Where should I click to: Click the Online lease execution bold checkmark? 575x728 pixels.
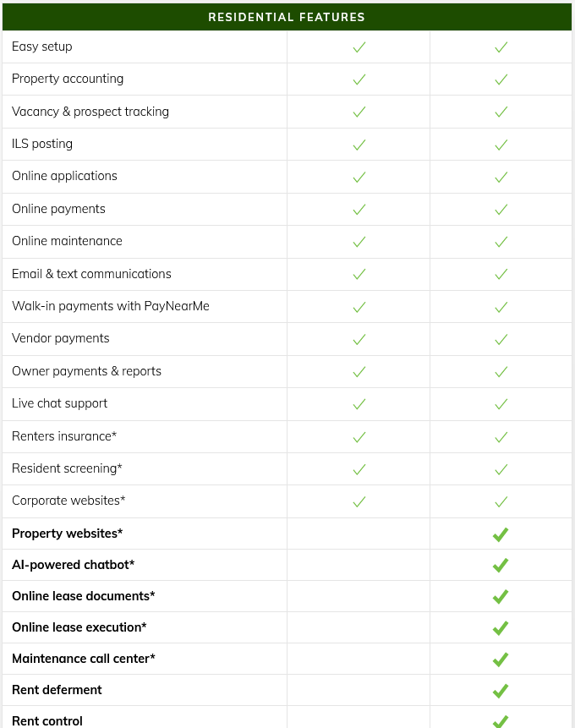pyautogui.click(x=501, y=628)
